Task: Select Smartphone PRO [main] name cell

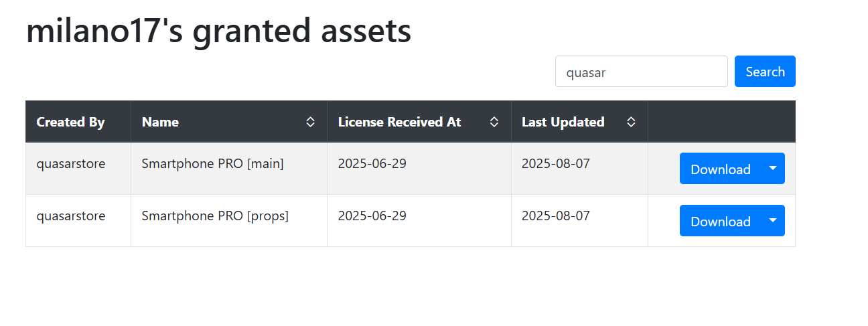Action: click(x=229, y=169)
